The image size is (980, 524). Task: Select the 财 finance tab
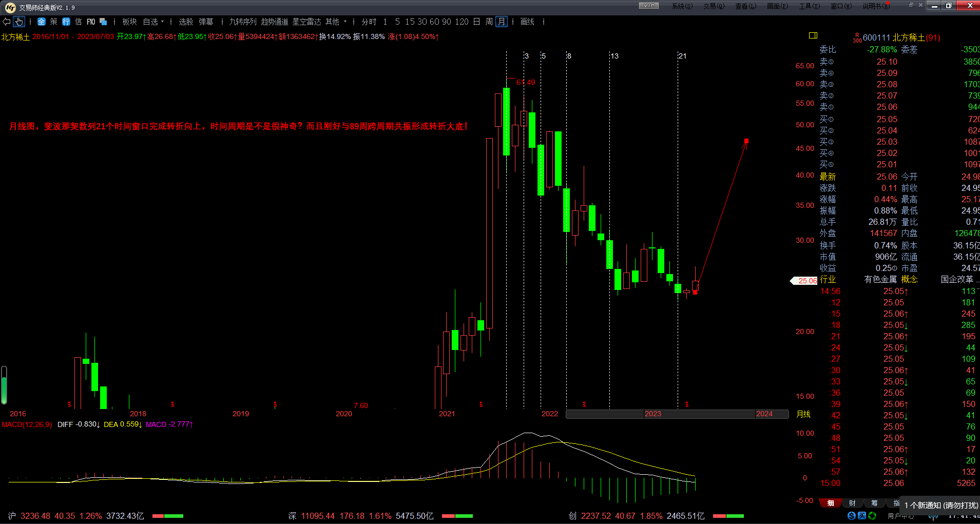[x=853, y=503]
